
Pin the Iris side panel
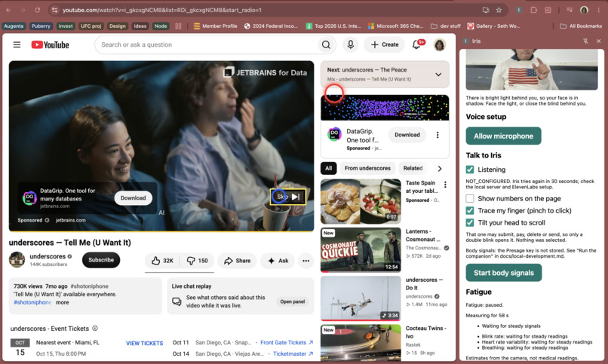pyautogui.click(x=585, y=41)
